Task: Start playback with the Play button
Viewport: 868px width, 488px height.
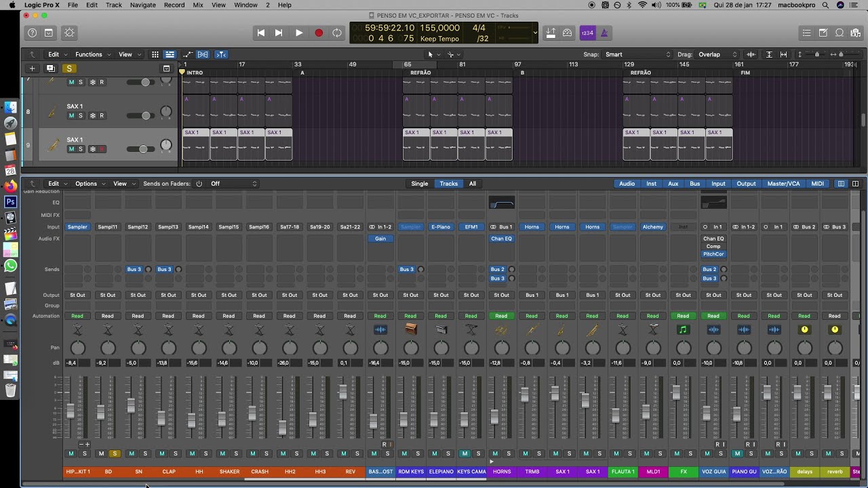Action: [299, 33]
